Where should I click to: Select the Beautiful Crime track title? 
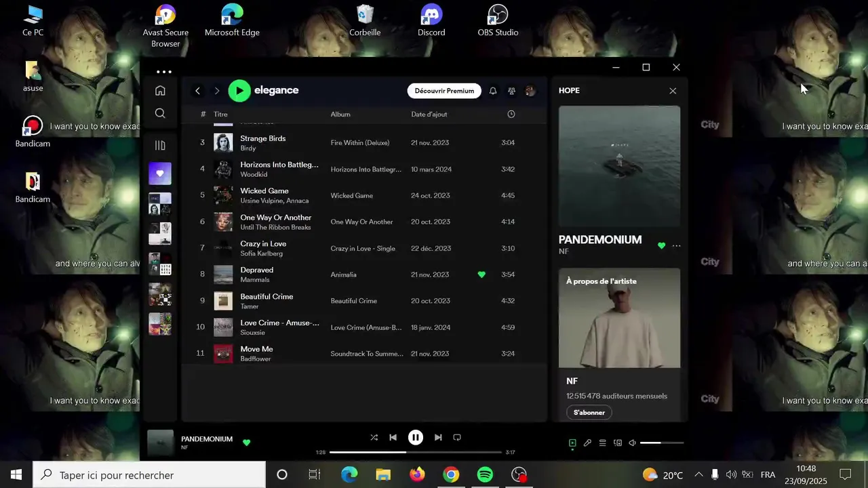267,297
